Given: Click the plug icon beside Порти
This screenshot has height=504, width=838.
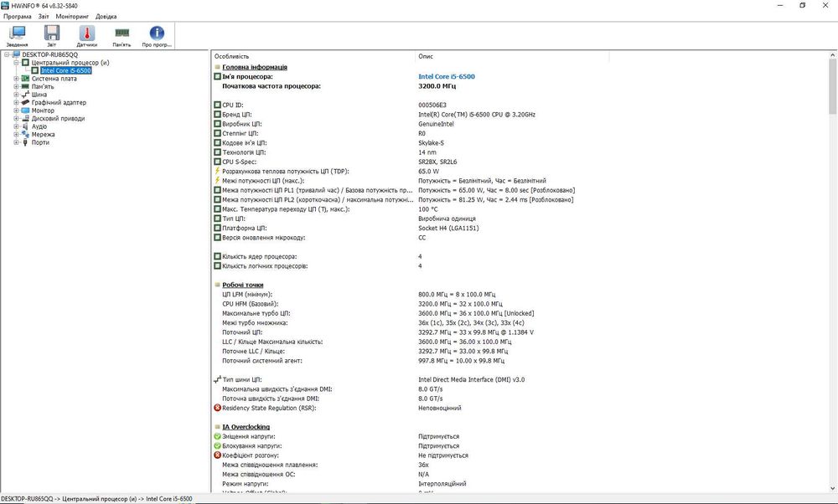Looking at the screenshot, I should (x=25, y=142).
